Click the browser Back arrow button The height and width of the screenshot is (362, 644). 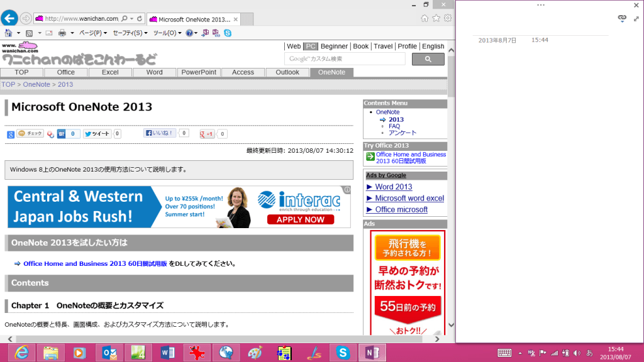click(9, 18)
